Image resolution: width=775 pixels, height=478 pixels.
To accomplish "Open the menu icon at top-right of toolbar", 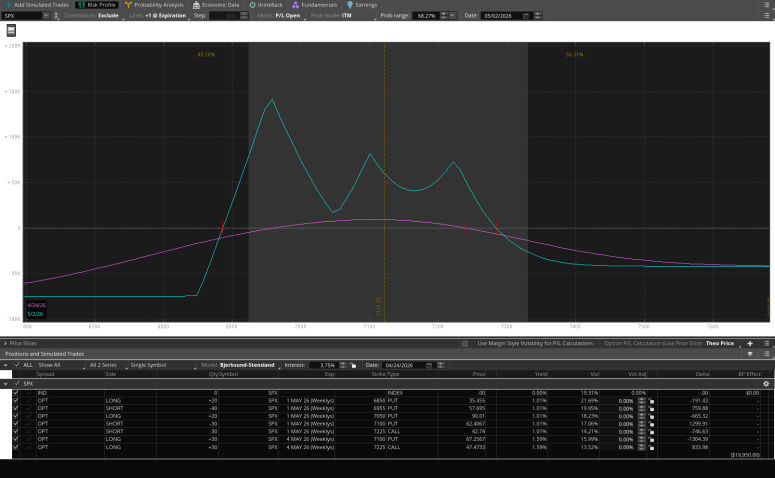I will tap(765, 5).
